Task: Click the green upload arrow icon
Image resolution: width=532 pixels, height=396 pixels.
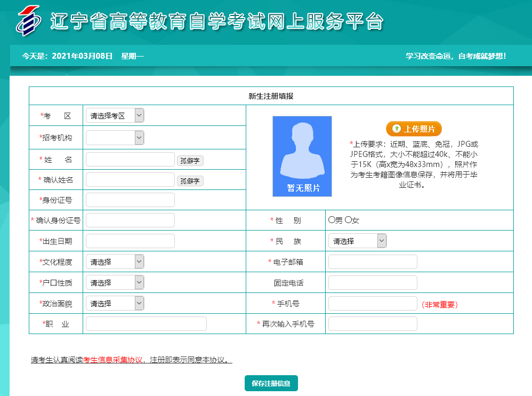Action: click(396, 128)
